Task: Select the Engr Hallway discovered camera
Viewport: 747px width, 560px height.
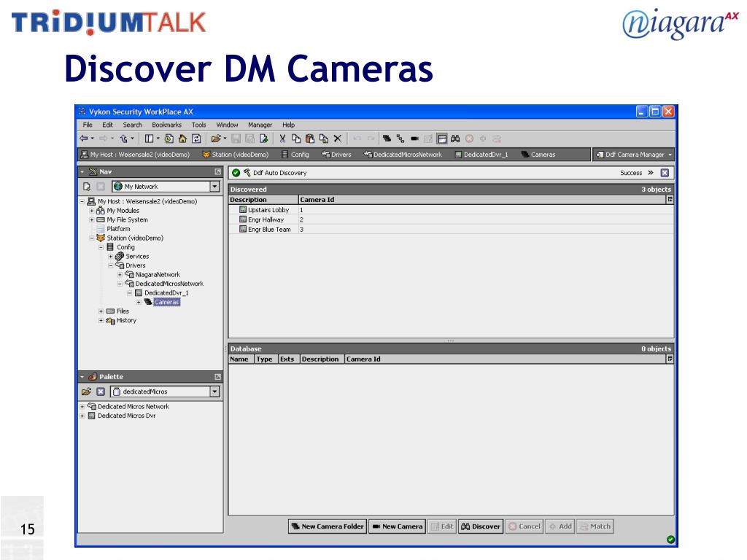Action: [451, 219]
